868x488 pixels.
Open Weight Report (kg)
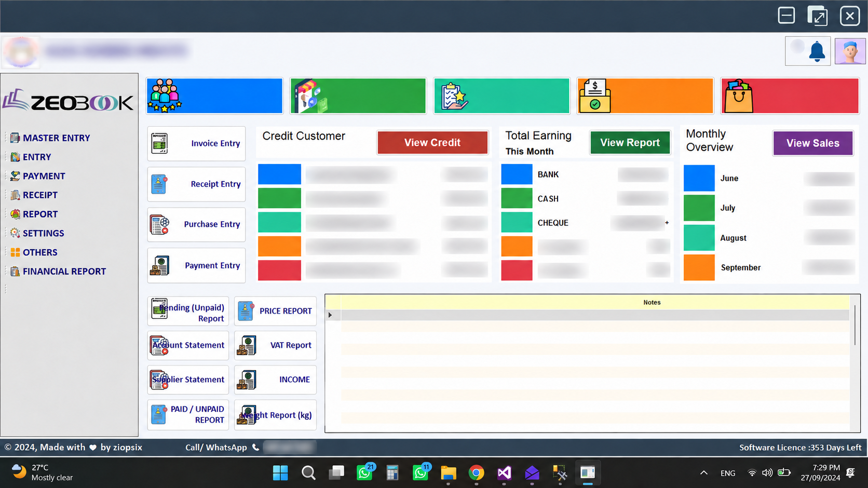coord(275,415)
